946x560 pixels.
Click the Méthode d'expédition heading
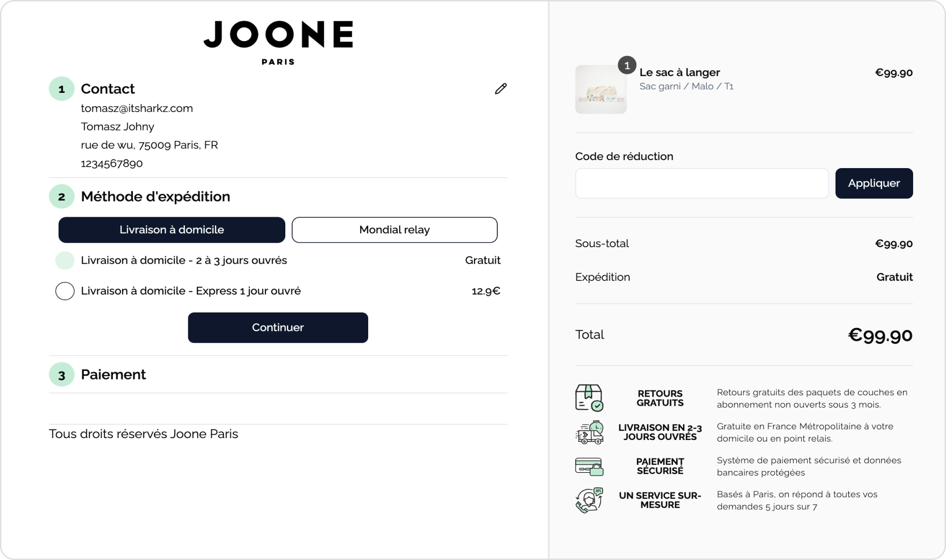tap(155, 196)
